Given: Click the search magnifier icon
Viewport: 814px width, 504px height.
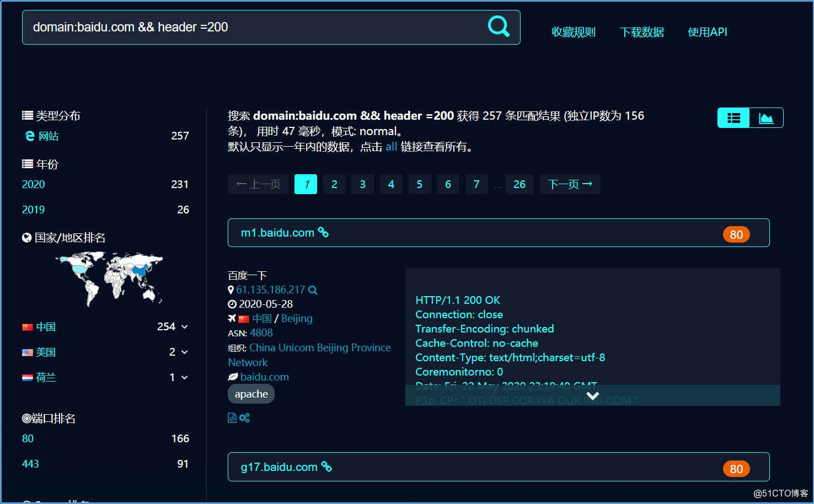Looking at the screenshot, I should pos(499,26).
